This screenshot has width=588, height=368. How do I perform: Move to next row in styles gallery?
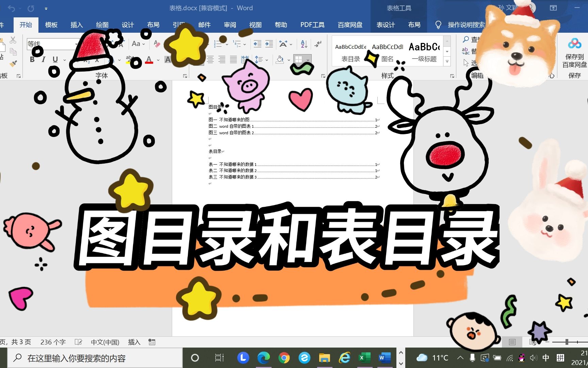(x=447, y=51)
